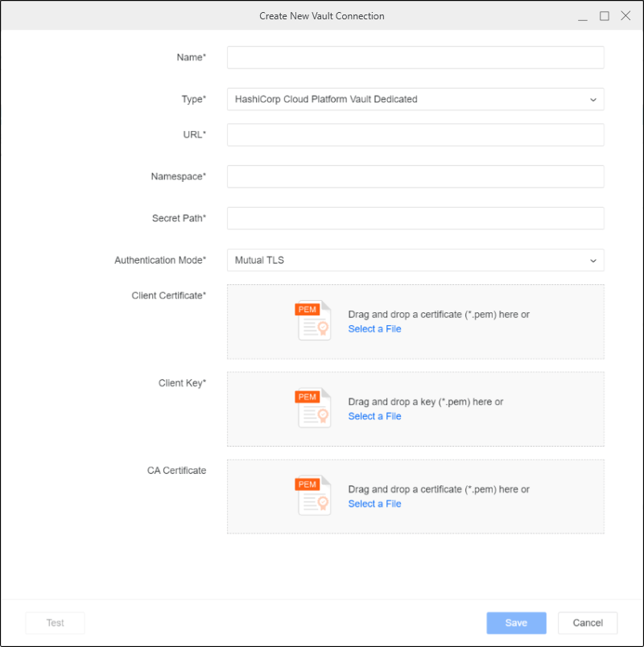644x647 pixels.
Task: Minimize the Create New Vault Connection window
Action: [583, 16]
